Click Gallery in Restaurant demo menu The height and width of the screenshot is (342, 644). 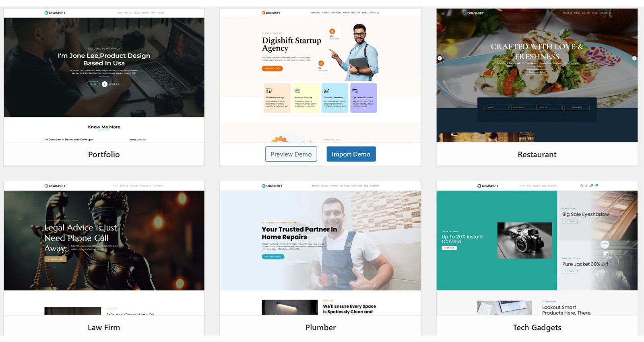click(x=586, y=13)
